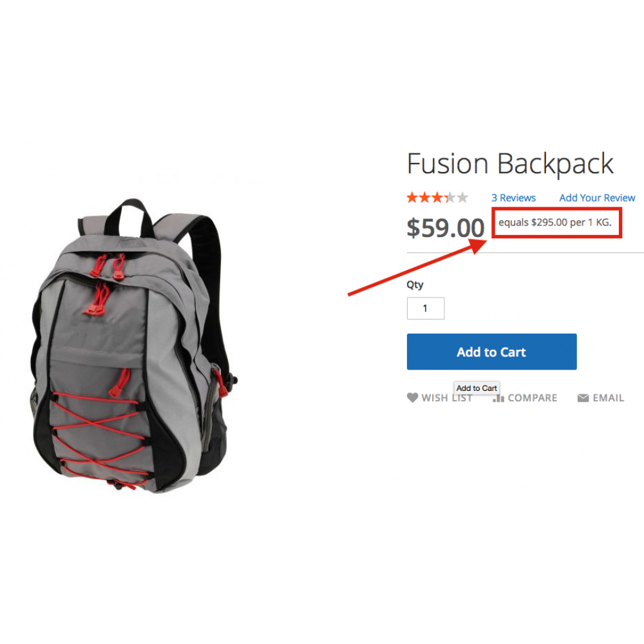Select the last gray star

tap(462, 198)
